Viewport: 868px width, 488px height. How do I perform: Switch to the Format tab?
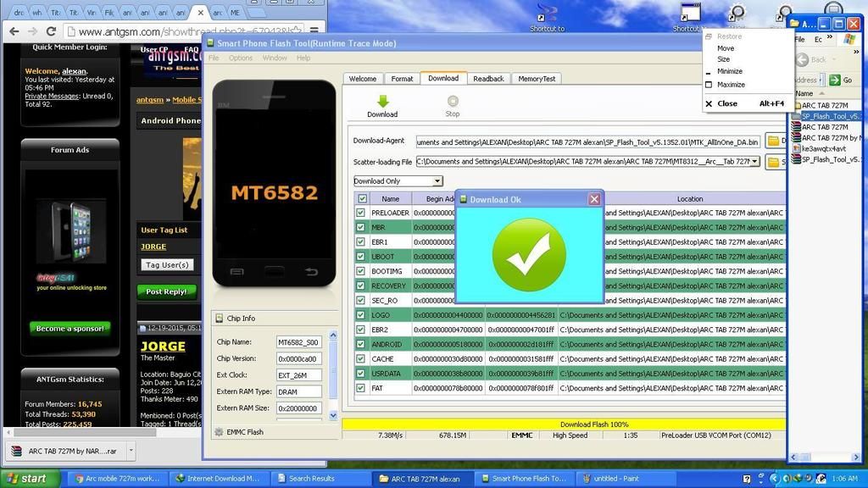(x=402, y=79)
